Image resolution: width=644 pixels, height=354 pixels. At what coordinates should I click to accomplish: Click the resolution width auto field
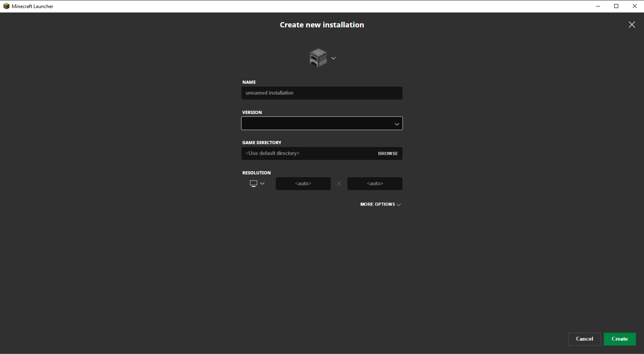coord(303,184)
